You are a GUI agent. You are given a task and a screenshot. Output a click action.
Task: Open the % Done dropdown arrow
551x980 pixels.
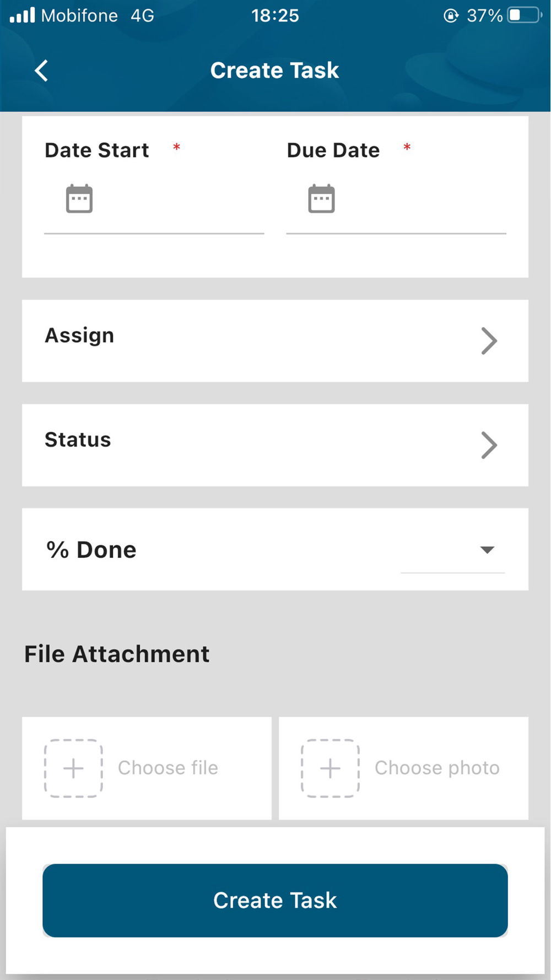(487, 550)
